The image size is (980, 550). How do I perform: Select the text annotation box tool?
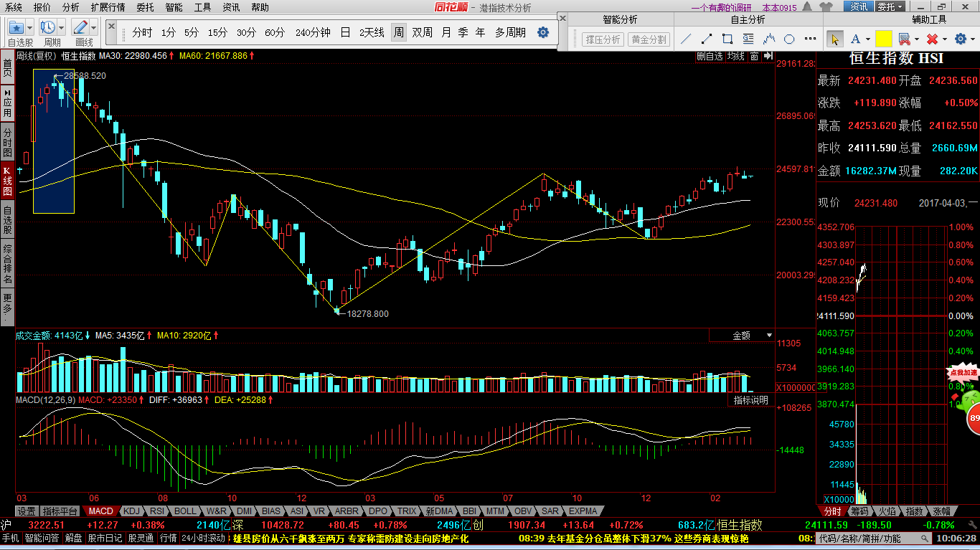click(748, 39)
